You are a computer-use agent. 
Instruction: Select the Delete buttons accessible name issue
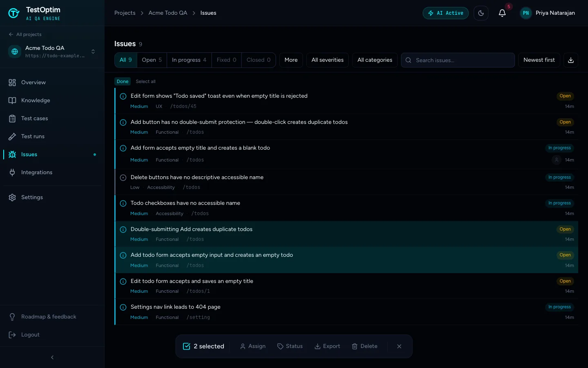click(x=346, y=182)
